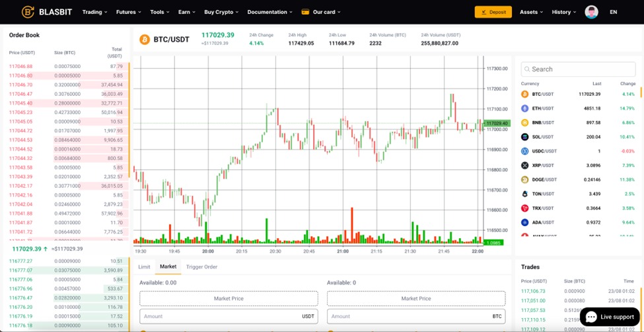Viewport: 644px width, 332px height.
Task: Click the card icon beside Our card
Action: click(305, 12)
